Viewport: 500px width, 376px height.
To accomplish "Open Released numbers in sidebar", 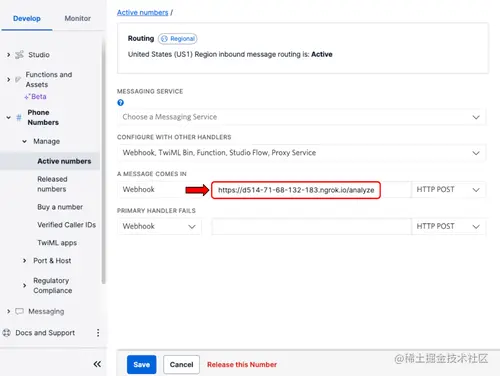I will [52, 184].
